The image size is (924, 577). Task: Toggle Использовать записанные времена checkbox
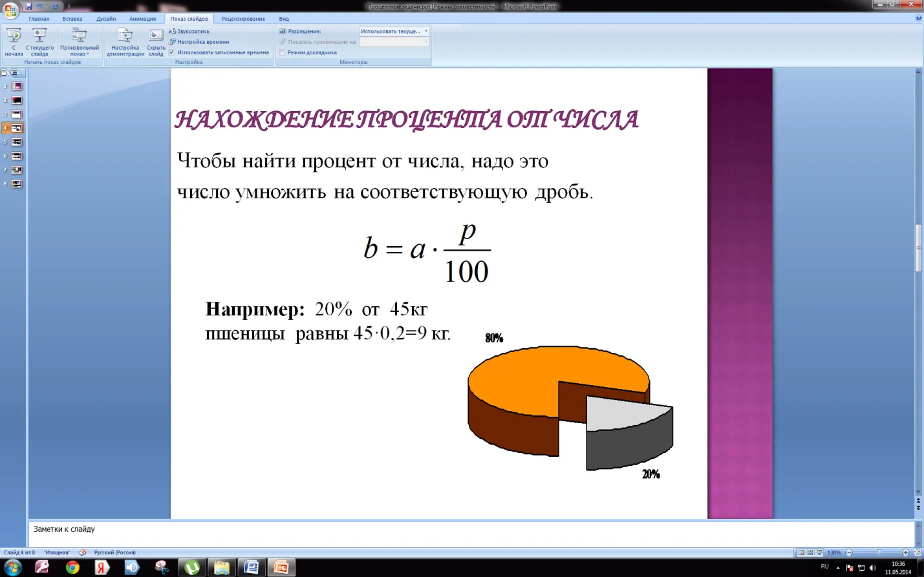[172, 52]
